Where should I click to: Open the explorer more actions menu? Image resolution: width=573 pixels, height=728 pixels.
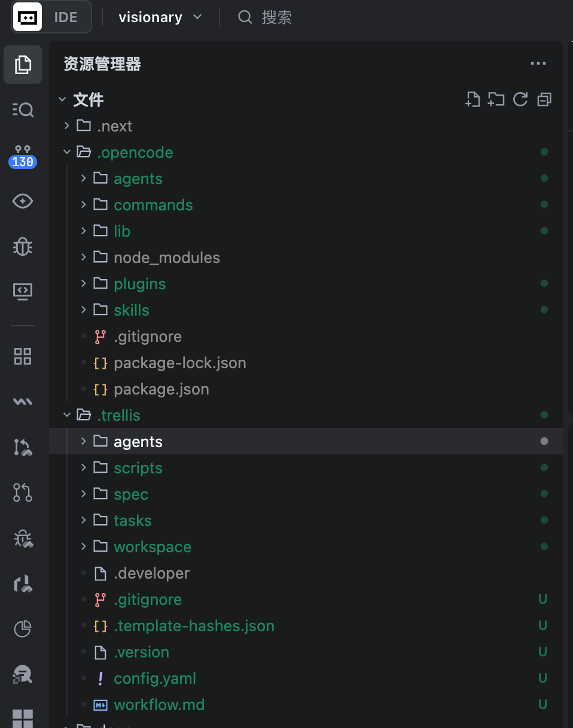click(538, 64)
